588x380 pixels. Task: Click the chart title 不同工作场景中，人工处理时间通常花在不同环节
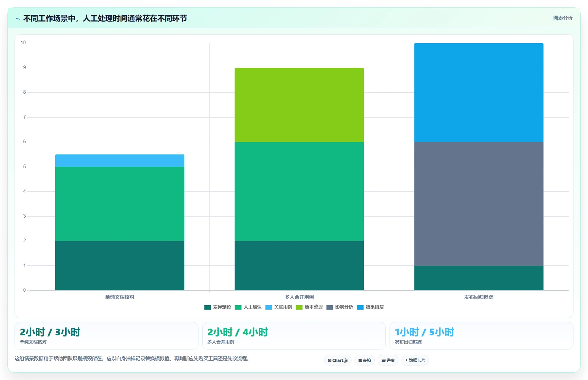105,19
